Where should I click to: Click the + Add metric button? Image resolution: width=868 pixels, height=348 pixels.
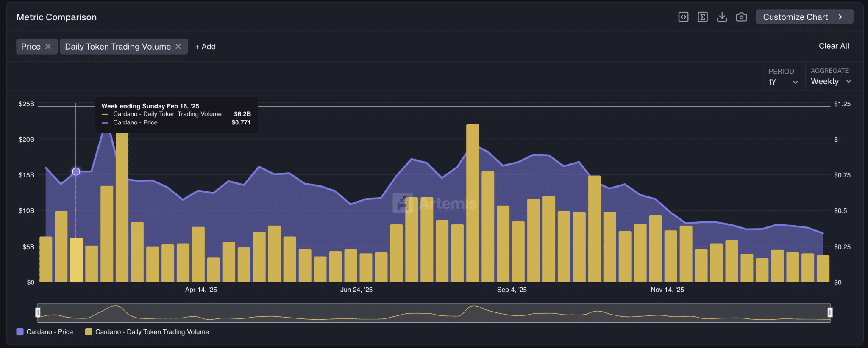[x=205, y=47]
